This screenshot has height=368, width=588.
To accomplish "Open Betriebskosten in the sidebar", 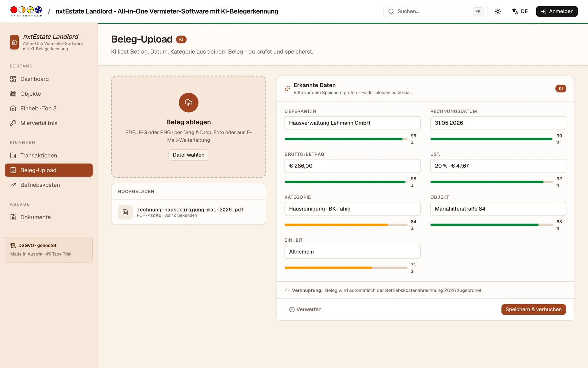I will pos(49,185).
